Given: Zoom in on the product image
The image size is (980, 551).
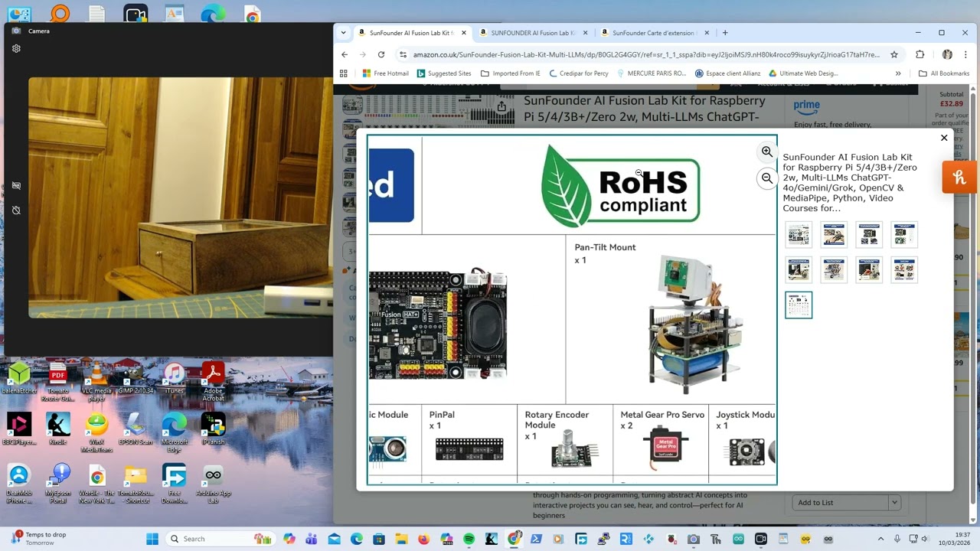Looking at the screenshot, I should pyautogui.click(x=767, y=152).
